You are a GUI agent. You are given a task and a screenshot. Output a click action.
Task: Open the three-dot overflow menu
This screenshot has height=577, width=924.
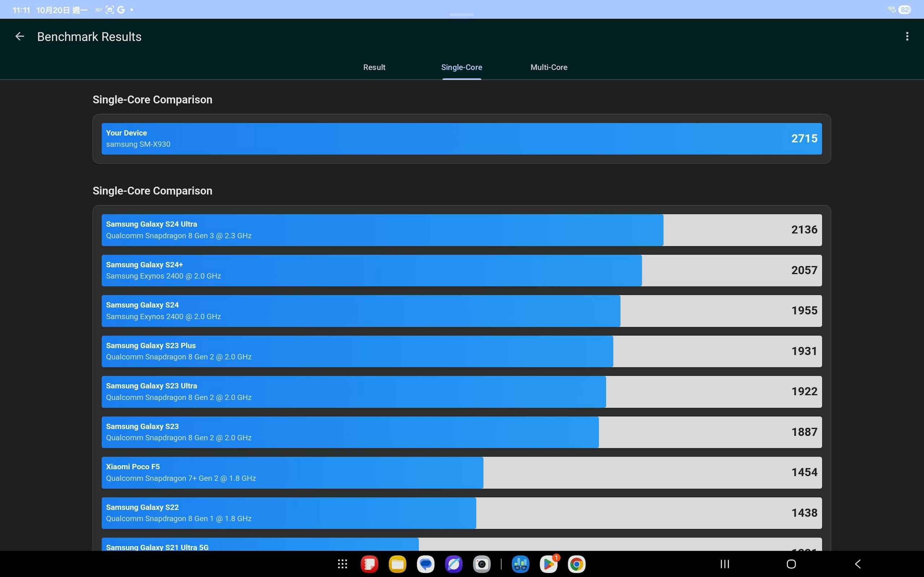tap(907, 36)
